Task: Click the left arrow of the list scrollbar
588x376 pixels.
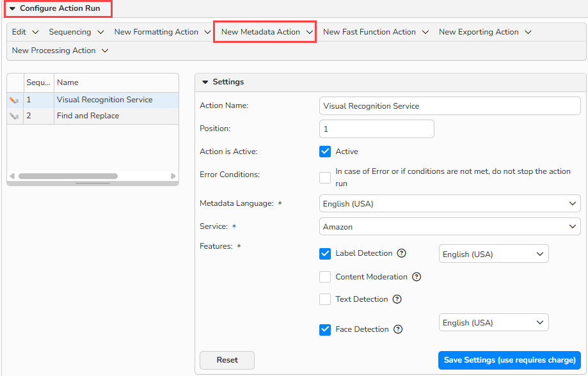Action: [x=12, y=176]
